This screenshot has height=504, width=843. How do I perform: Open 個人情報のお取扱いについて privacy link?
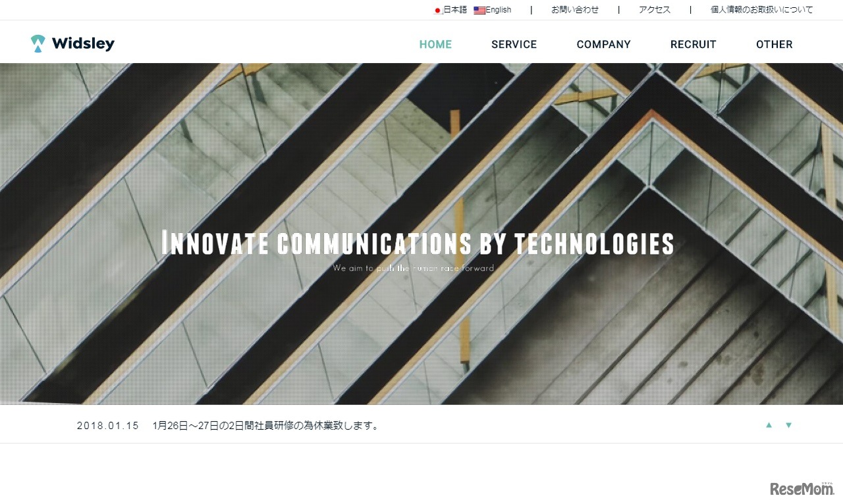pyautogui.click(x=762, y=10)
